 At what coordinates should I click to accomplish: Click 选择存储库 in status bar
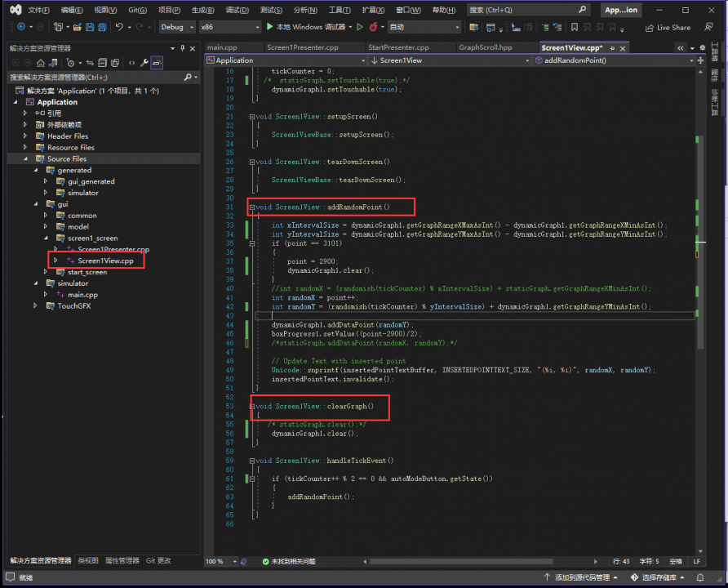point(658,577)
